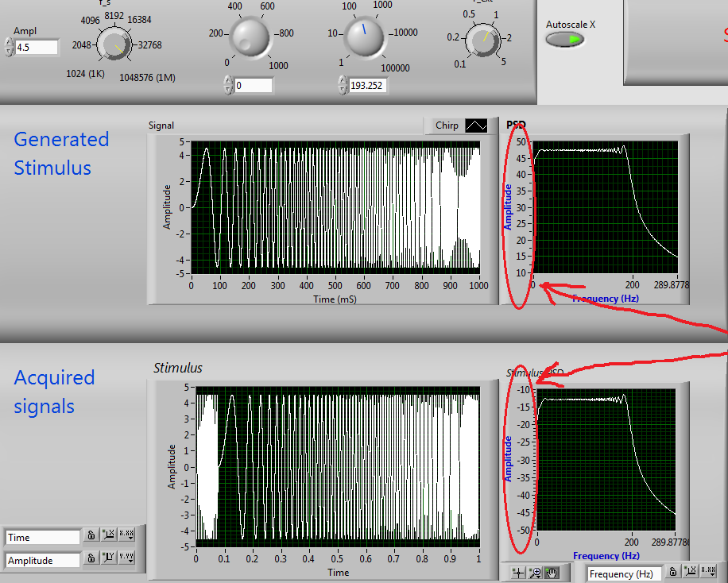The height and width of the screenshot is (583, 728).
Task: Click the logarithmic 1 to 100000 knob
Action: (365, 37)
